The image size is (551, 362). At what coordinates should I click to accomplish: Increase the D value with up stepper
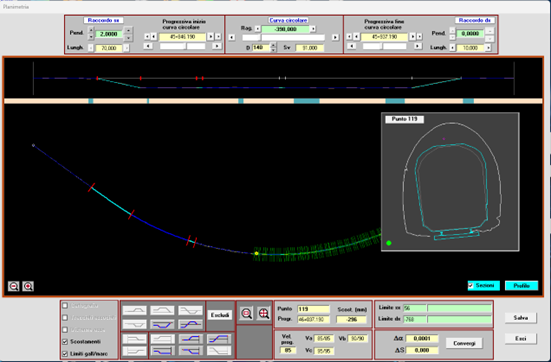point(273,45)
